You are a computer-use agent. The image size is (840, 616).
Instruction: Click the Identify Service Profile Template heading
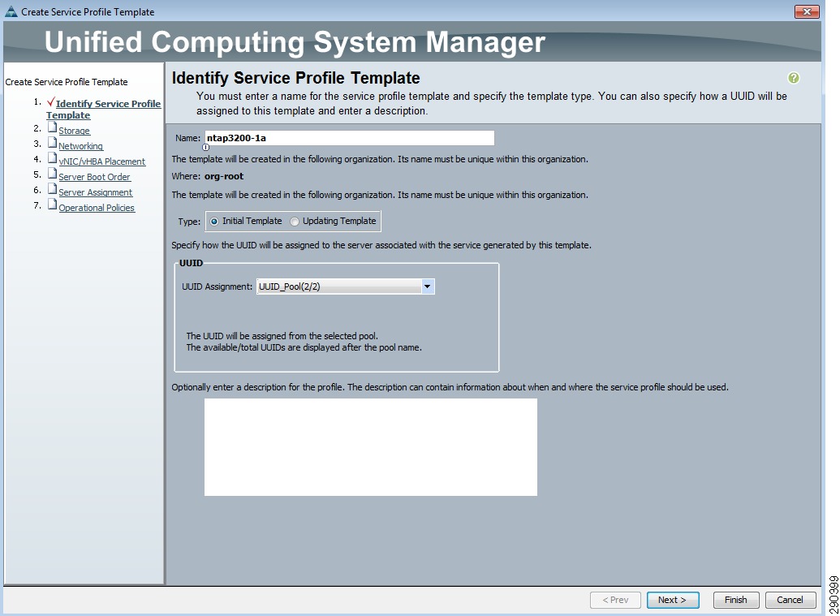(295, 78)
